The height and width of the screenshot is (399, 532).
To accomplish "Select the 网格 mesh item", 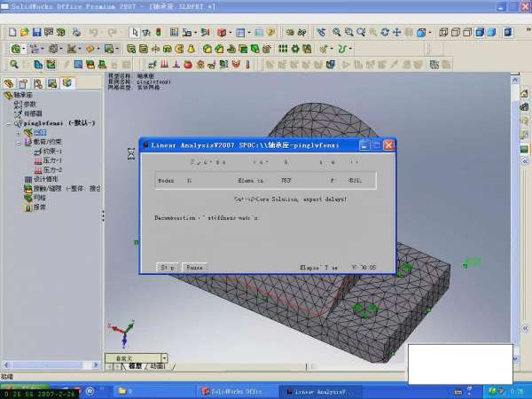I will point(35,198).
